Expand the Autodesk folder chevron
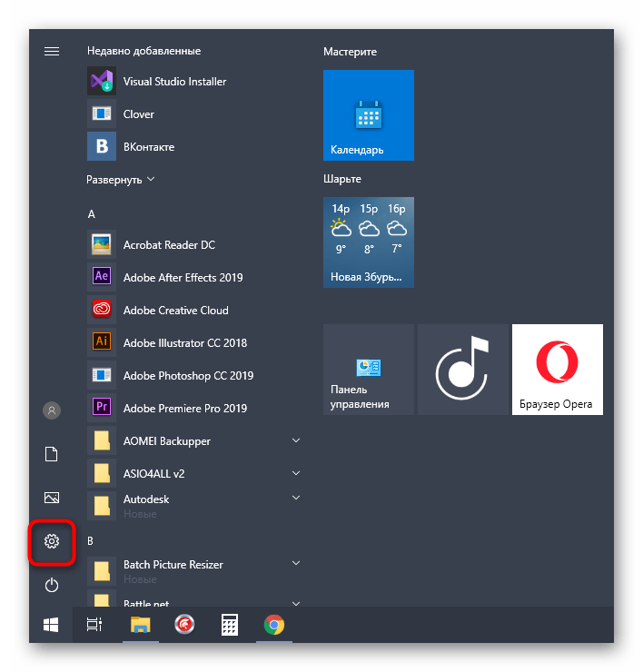The height and width of the screenshot is (672, 643). [x=296, y=498]
